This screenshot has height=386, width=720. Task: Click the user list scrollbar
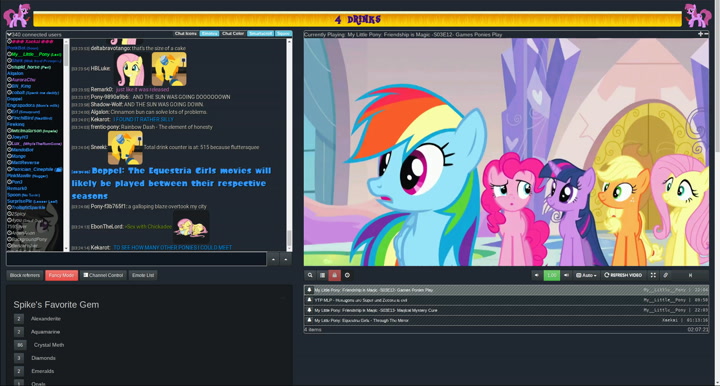click(66, 145)
